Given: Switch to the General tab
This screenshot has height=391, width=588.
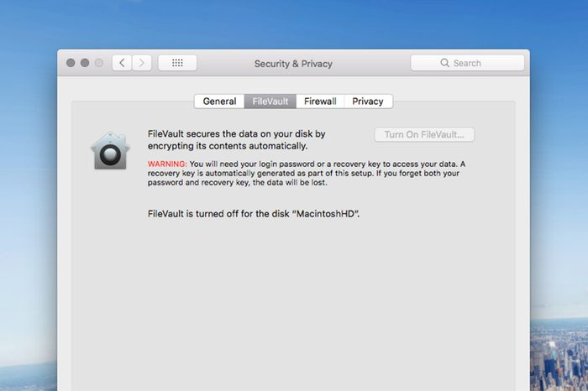Looking at the screenshot, I should click(x=219, y=102).
